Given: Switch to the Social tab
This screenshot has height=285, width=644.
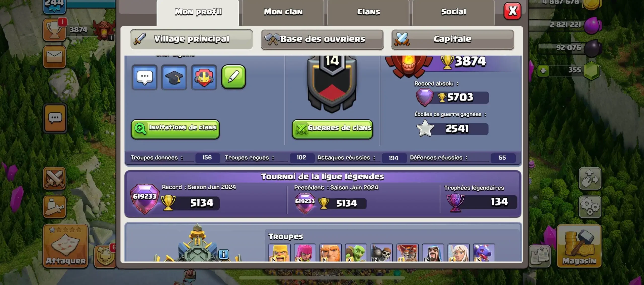Looking at the screenshot, I should tap(453, 12).
